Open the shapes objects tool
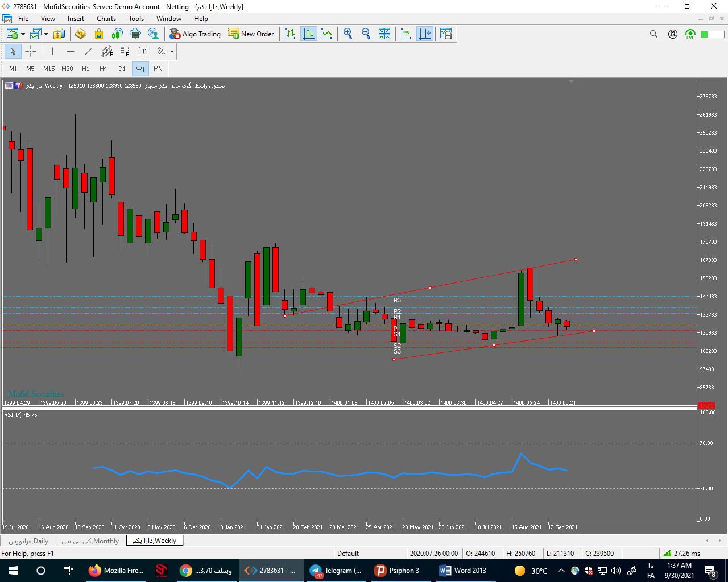Screen dimensions: 728x582 click(162, 52)
